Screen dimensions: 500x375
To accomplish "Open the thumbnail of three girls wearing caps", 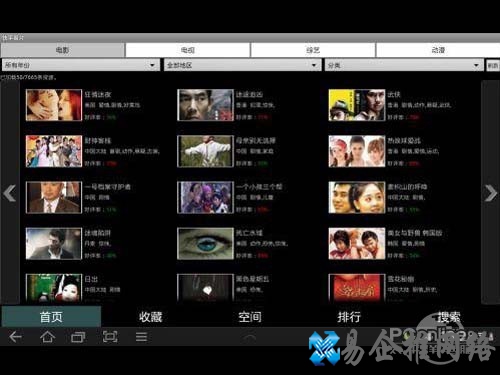I will (x=357, y=151).
